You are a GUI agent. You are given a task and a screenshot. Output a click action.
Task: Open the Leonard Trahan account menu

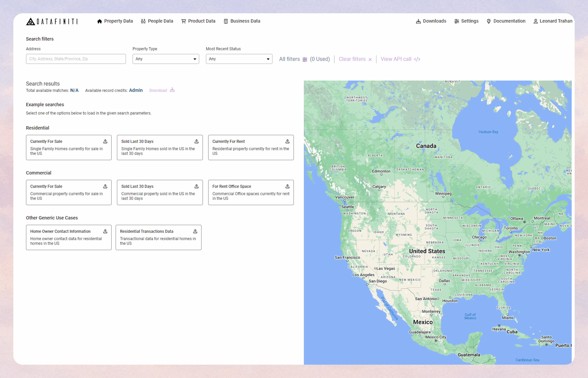tap(553, 21)
